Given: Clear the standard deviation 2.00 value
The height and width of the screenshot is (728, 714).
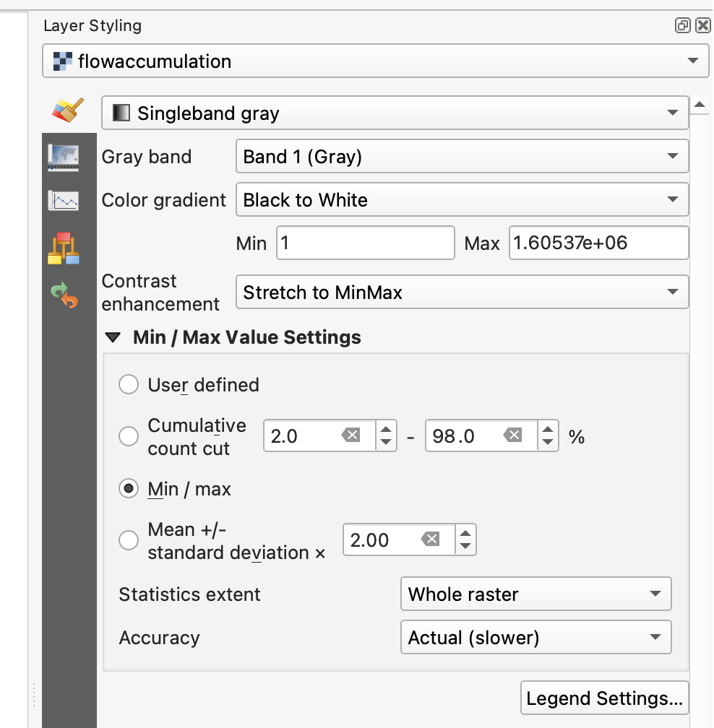Looking at the screenshot, I should pos(430,539).
